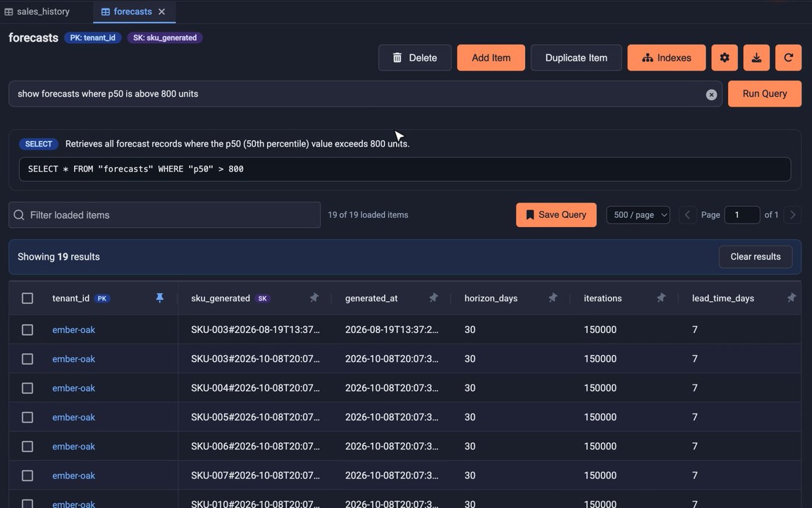Check the first ember-oak SKU-003 row
812x508 pixels.
pyautogui.click(x=27, y=329)
